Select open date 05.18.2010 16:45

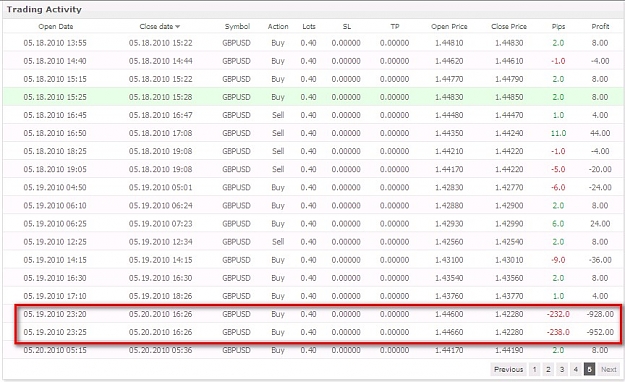(x=55, y=115)
